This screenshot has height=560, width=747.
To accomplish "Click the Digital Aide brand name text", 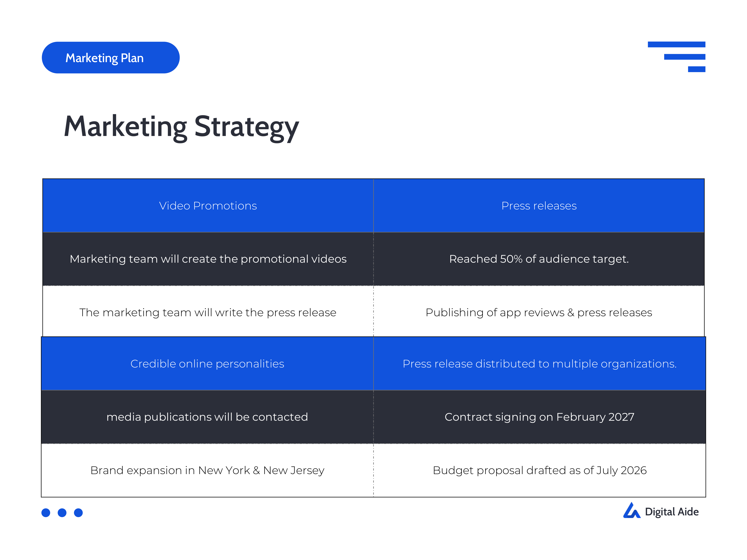I will [x=672, y=512].
